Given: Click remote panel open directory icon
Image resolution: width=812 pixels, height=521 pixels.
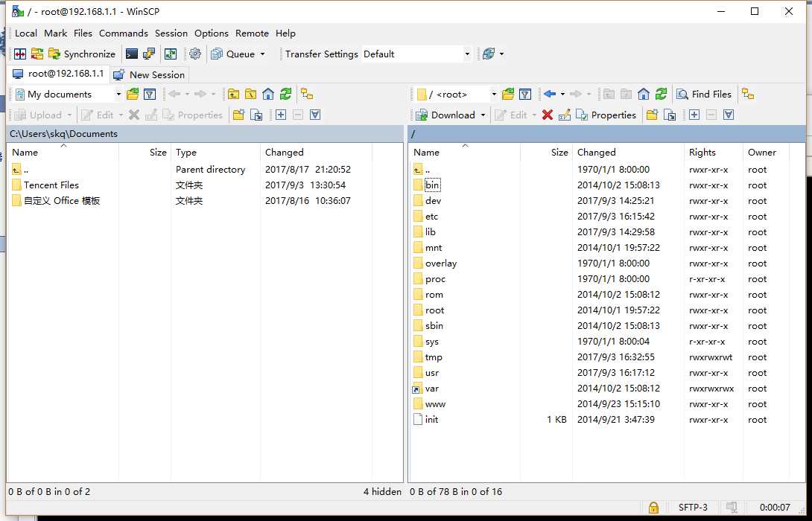Looking at the screenshot, I should pyautogui.click(x=508, y=95).
